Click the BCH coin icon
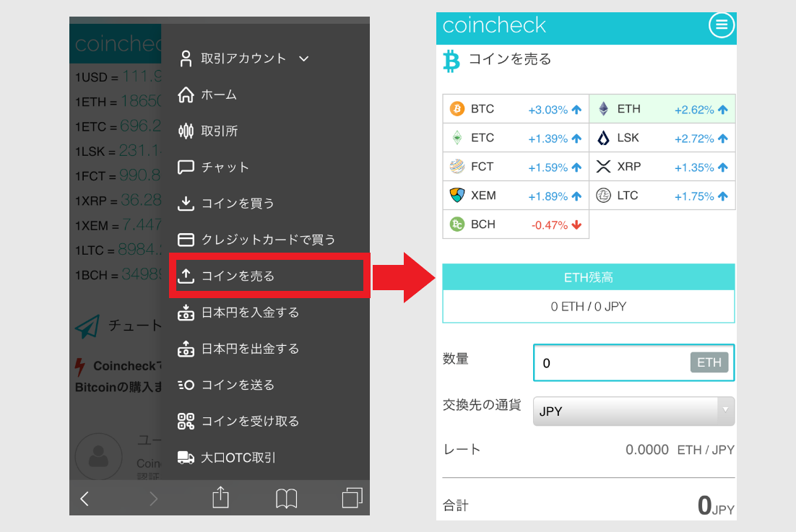Image resolution: width=796 pixels, height=532 pixels. pos(457,224)
